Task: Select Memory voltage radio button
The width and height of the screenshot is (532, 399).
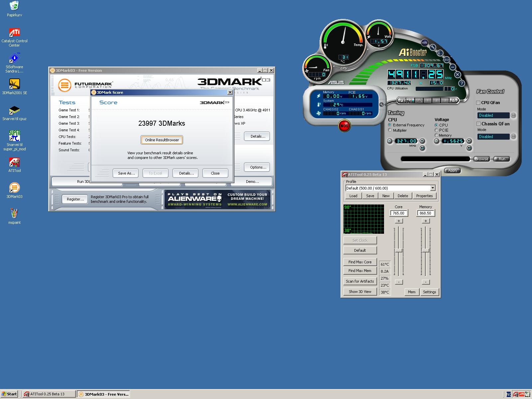Action: (436, 135)
